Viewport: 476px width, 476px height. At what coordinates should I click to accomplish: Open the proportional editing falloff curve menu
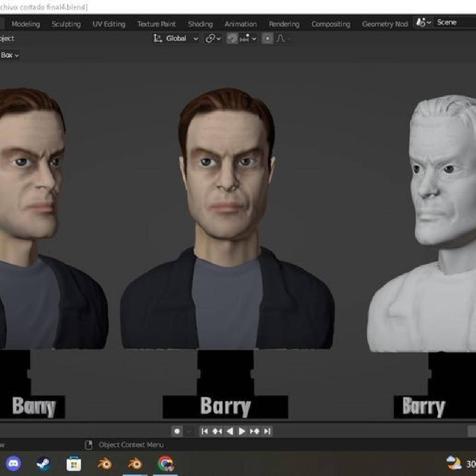(x=284, y=38)
